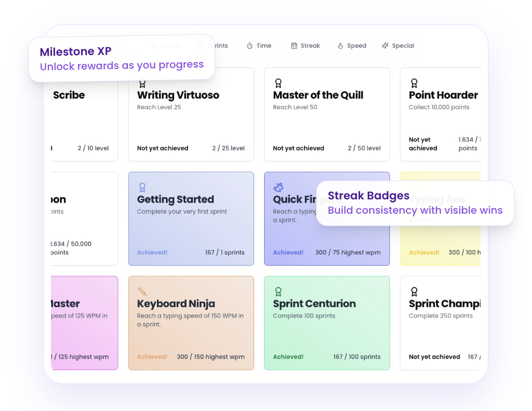This screenshot has width=532, height=411.
Task: Click the Achieved label on Getting Started
Action: (x=152, y=252)
